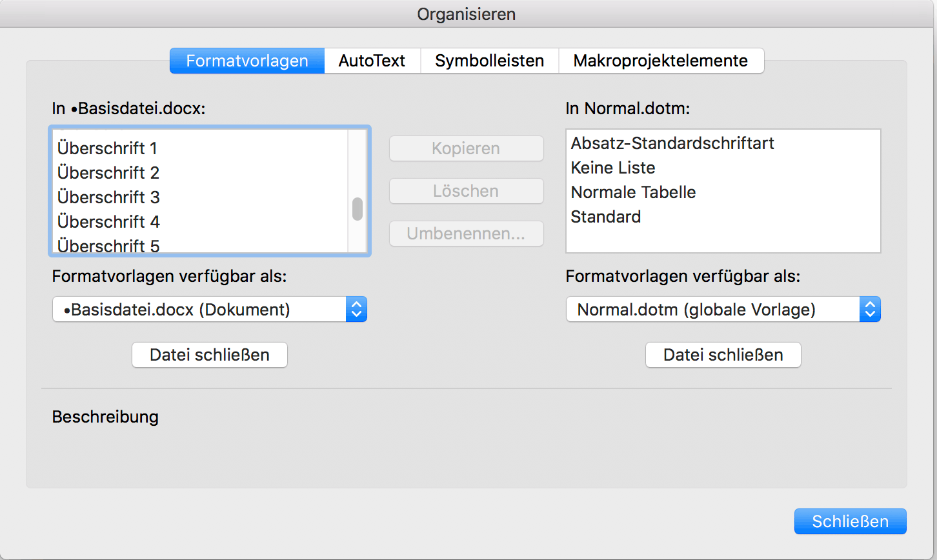
Task: Select Normale Tabelle entry
Action: 723,192
